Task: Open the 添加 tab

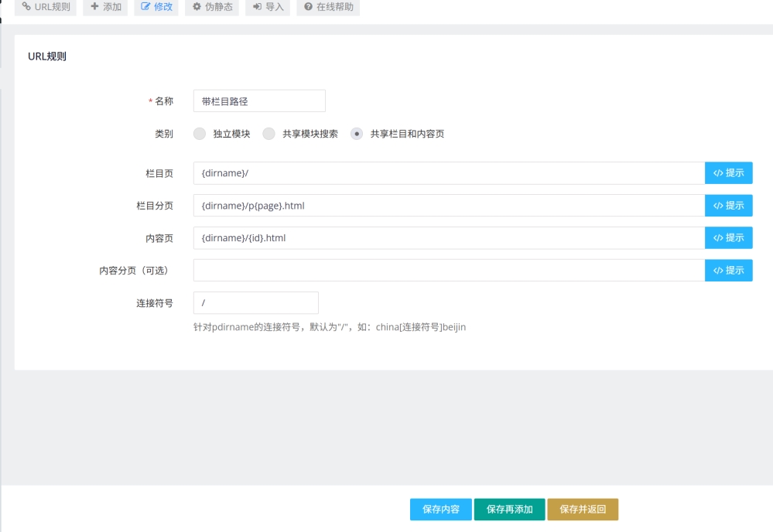Action: (x=105, y=7)
